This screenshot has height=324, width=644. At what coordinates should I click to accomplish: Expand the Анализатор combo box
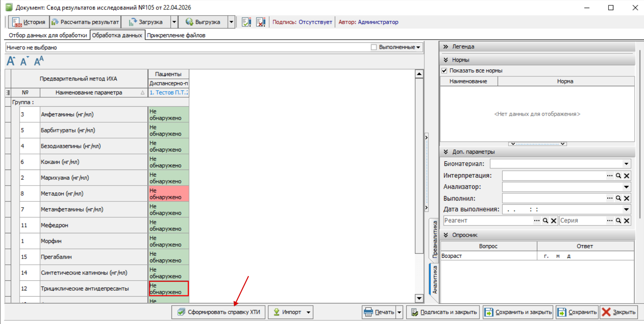click(x=626, y=187)
